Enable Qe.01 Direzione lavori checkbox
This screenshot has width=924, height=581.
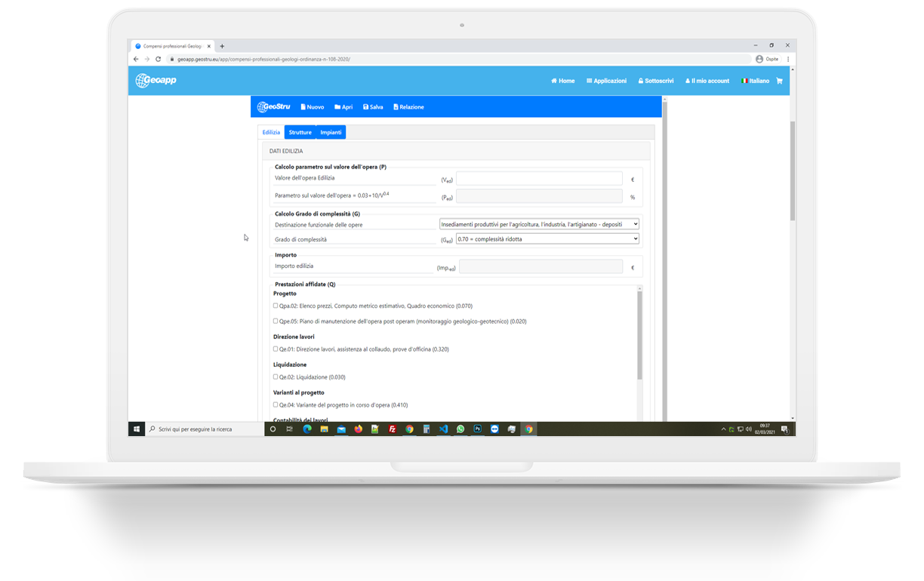pos(276,349)
